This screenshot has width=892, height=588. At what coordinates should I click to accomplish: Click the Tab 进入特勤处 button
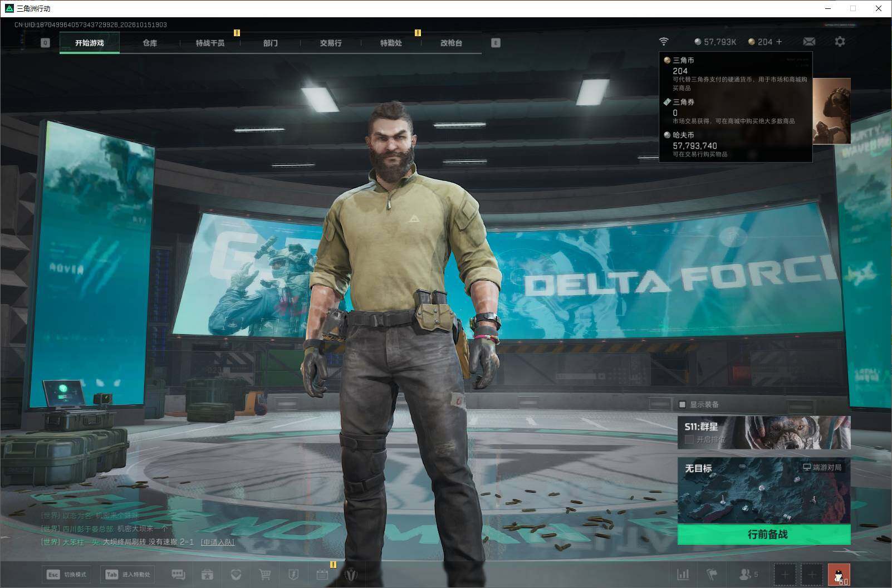[127, 574]
